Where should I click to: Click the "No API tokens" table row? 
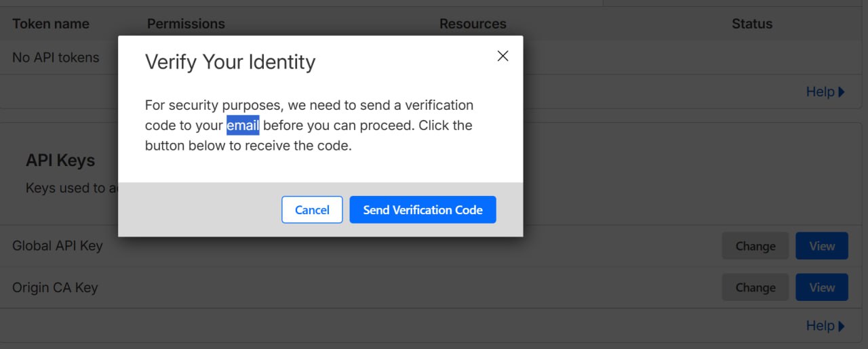56,58
